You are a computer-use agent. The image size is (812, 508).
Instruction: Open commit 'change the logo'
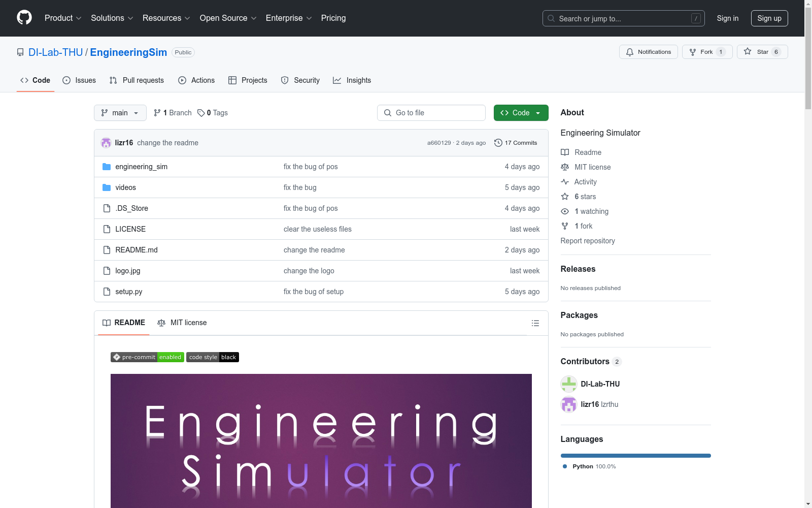tap(309, 271)
